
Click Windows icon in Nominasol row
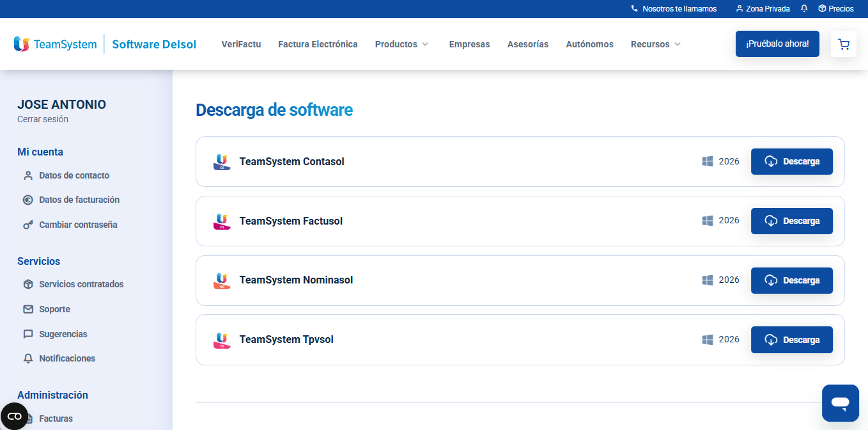(708, 280)
